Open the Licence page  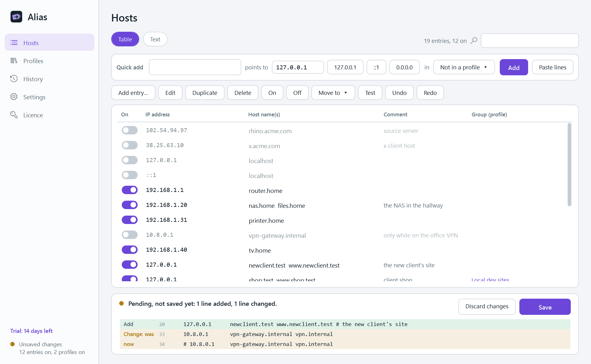[50, 115]
